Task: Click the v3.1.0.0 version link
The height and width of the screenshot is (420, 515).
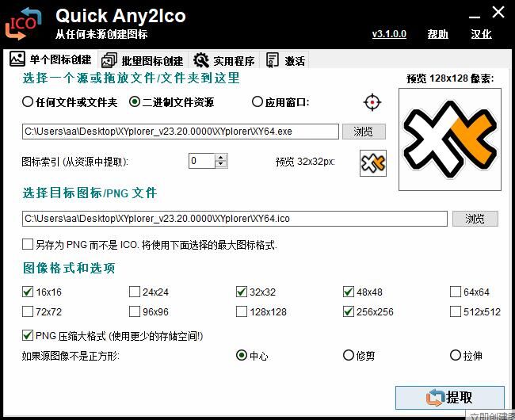Action: point(389,34)
